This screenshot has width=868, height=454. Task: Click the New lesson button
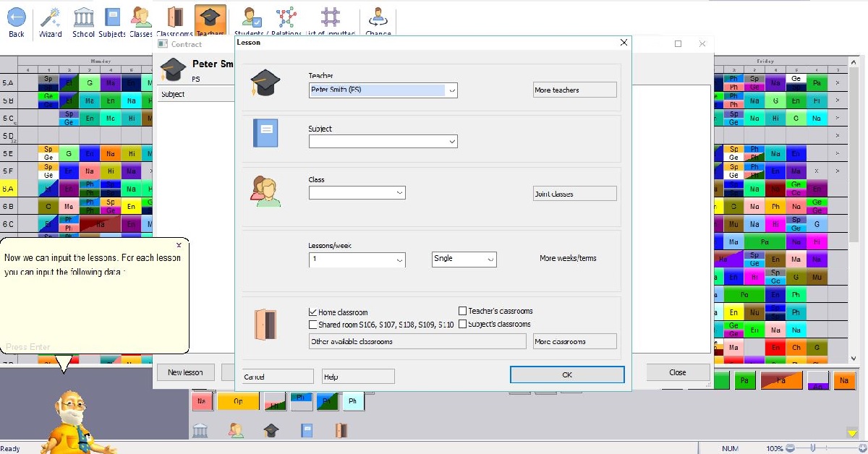click(x=185, y=372)
